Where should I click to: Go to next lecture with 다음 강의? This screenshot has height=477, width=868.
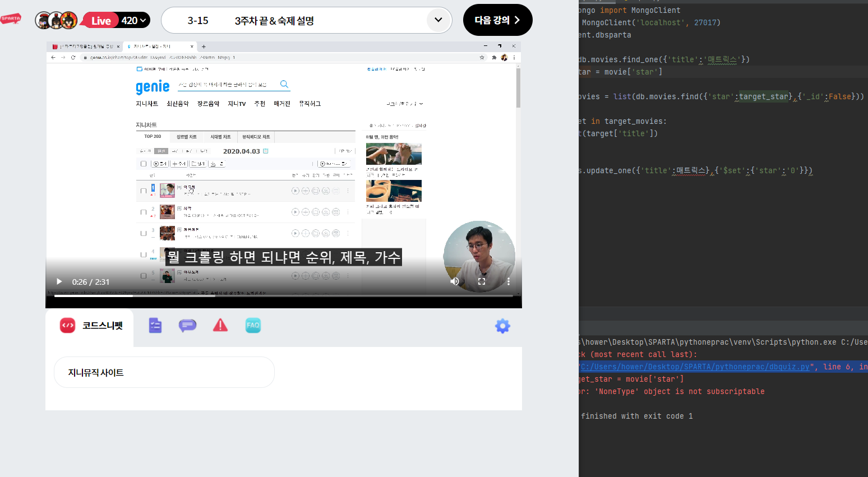(498, 20)
